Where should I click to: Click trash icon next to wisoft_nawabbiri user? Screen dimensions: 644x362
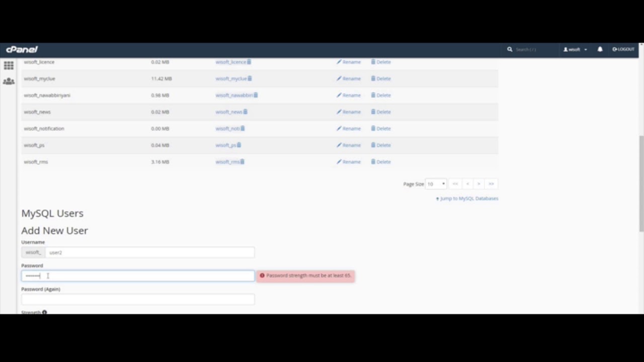(256, 95)
